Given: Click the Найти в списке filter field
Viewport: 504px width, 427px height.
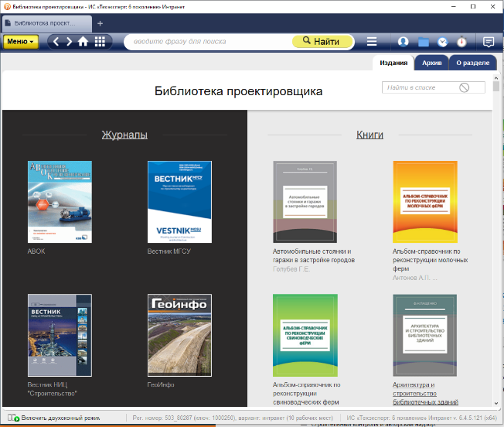Looking at the screenshot, I should (x=421, y=87).
